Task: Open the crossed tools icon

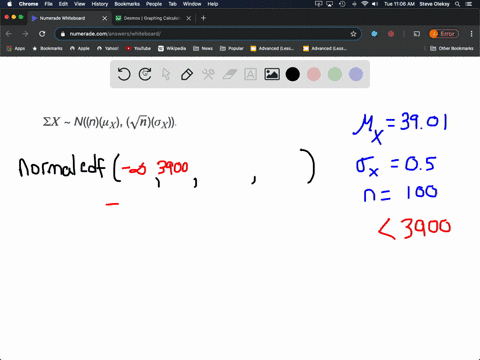Action: (x=208, y=74)
